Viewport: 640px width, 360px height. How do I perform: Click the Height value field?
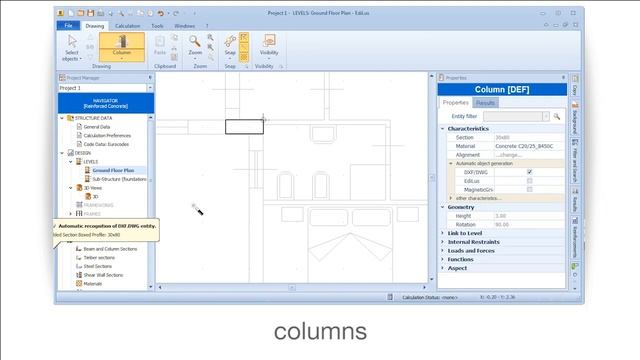pos(529,216)
